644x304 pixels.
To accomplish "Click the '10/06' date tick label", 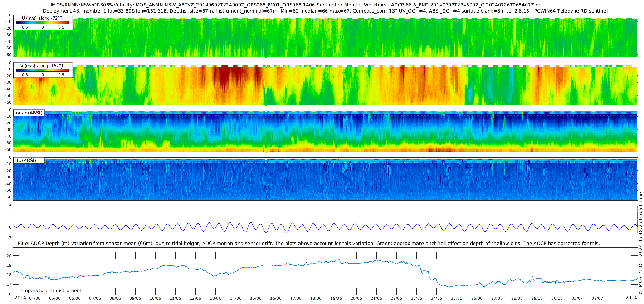I will pyautogui.click(x=155, y=298).
